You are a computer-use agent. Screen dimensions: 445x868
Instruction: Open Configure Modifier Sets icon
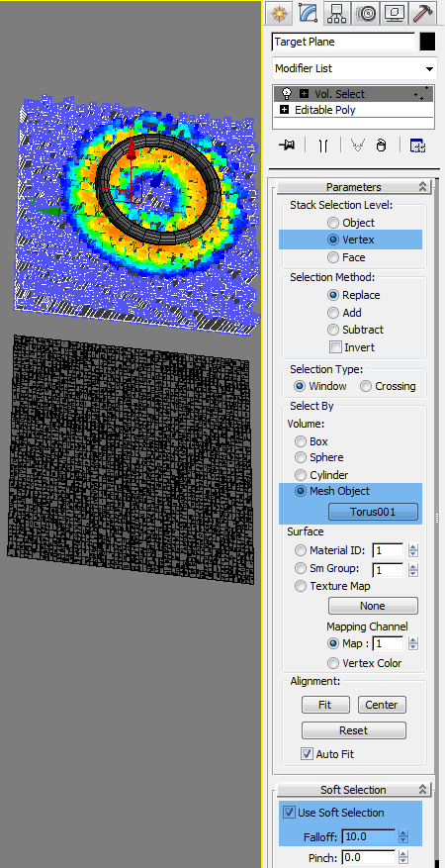coord(417,145)
